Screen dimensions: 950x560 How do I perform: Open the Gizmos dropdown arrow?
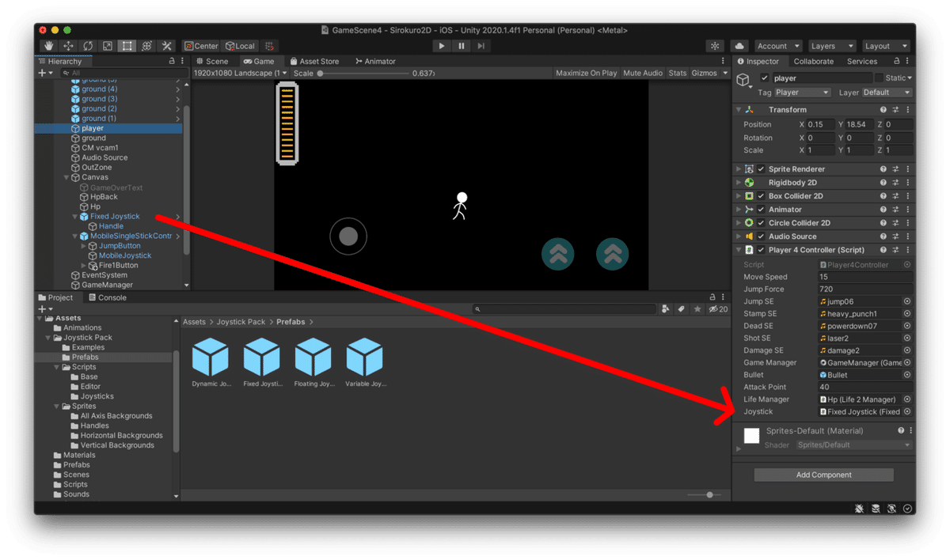click(x=725, y=73)
